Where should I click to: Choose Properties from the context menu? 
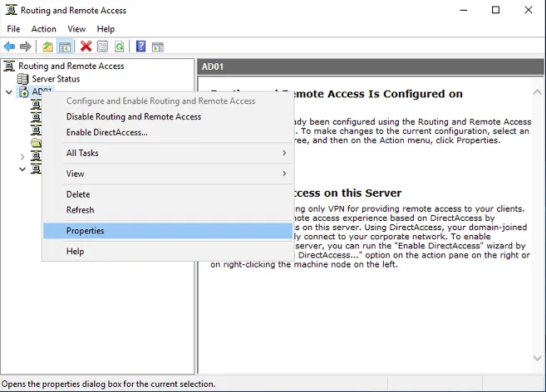click(85, 231)
